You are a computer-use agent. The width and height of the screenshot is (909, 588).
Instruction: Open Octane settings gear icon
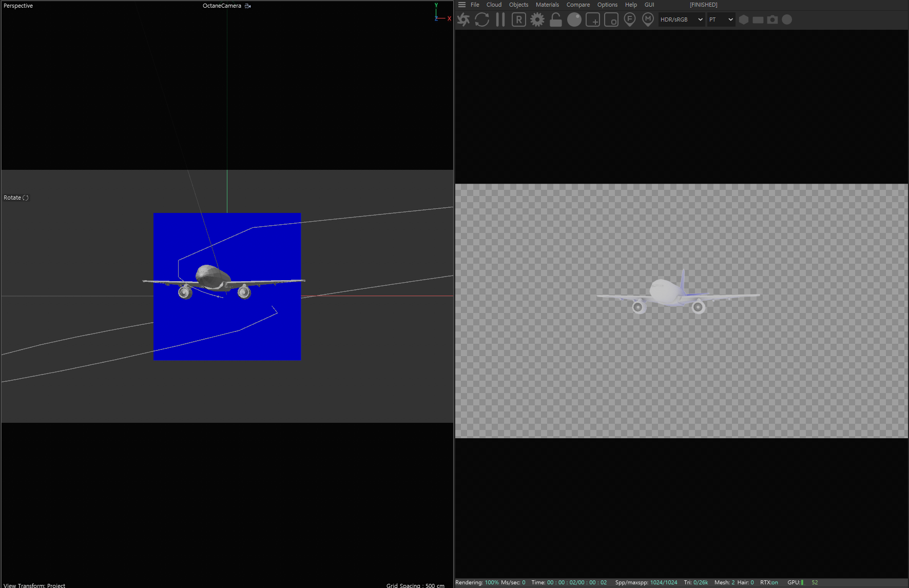[x=537, y=19]
